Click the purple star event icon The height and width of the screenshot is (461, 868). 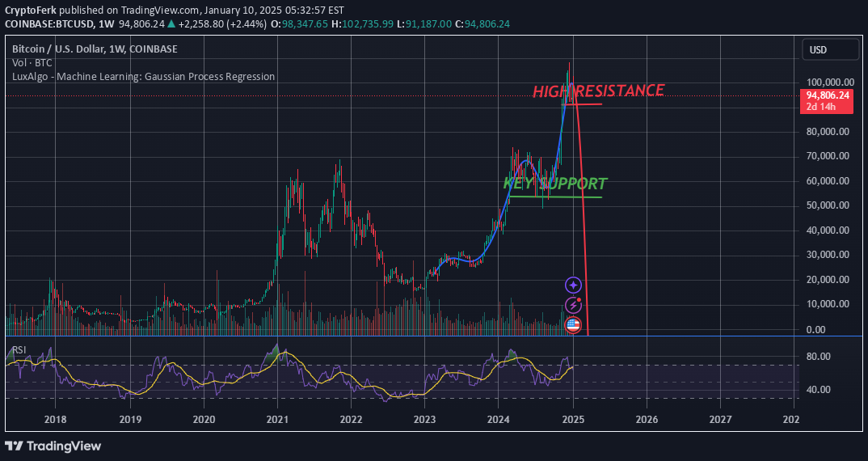(x=573, y=285)
